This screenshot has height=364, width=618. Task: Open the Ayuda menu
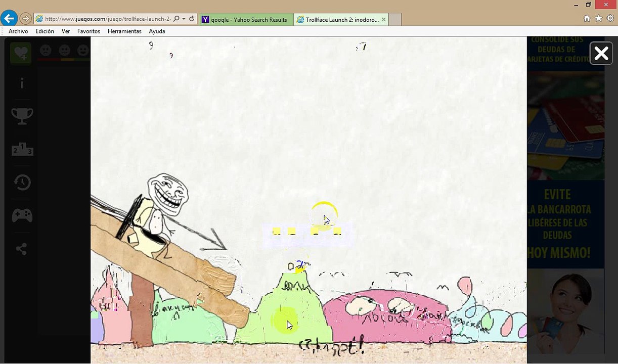coord(157,31)
